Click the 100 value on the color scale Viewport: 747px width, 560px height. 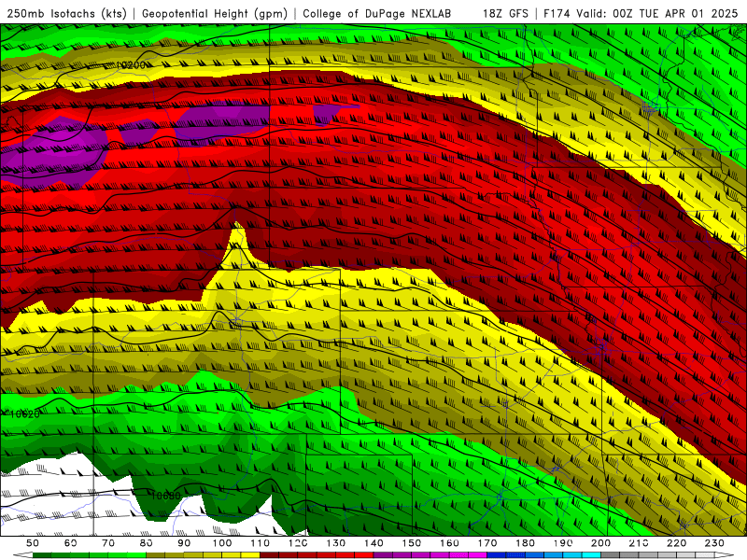click(x=222, y=543)
